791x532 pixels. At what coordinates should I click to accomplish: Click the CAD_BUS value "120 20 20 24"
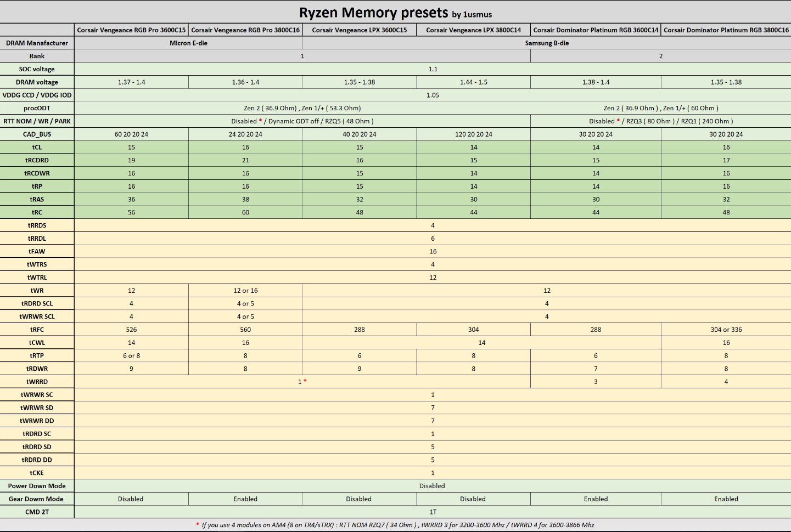pos(474,134)
